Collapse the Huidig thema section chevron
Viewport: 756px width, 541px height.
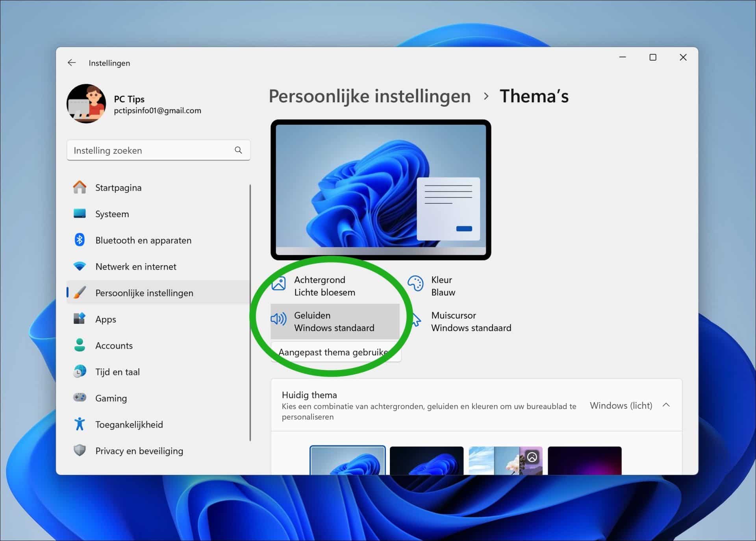[666, 405]
